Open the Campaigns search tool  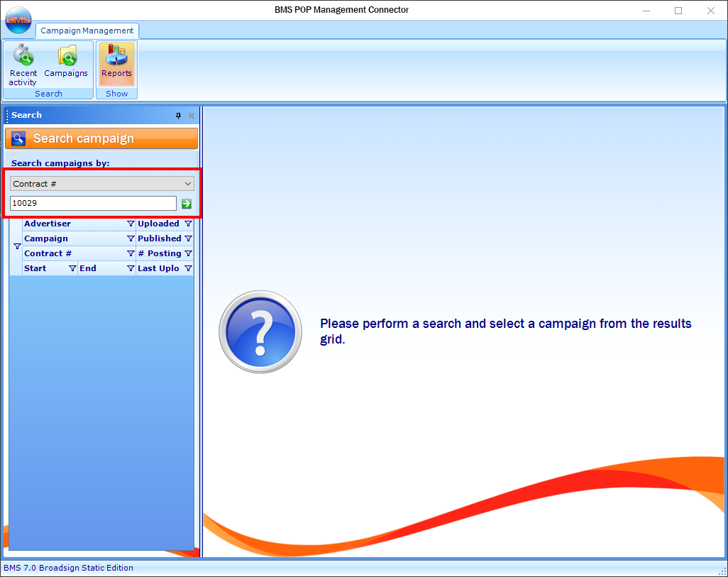pos(66,60)
